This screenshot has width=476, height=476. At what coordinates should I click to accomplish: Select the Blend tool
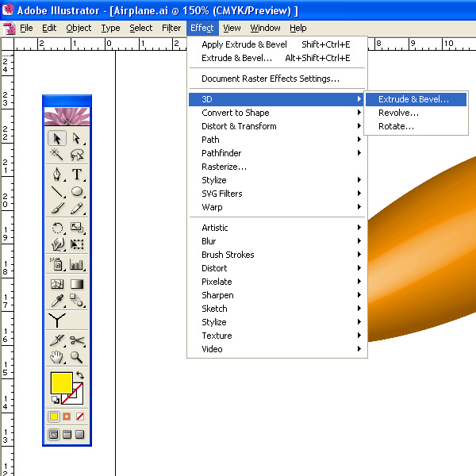pos(77,301)
